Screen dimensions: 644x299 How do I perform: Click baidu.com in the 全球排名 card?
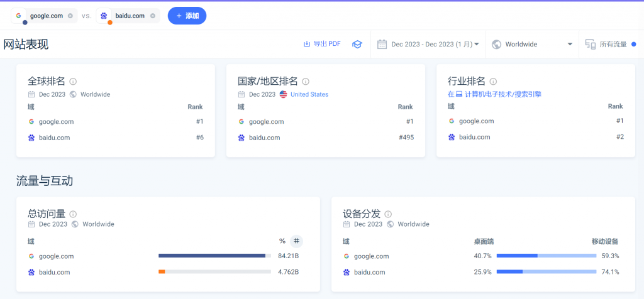pyautogui.click(x=54, y=138)
